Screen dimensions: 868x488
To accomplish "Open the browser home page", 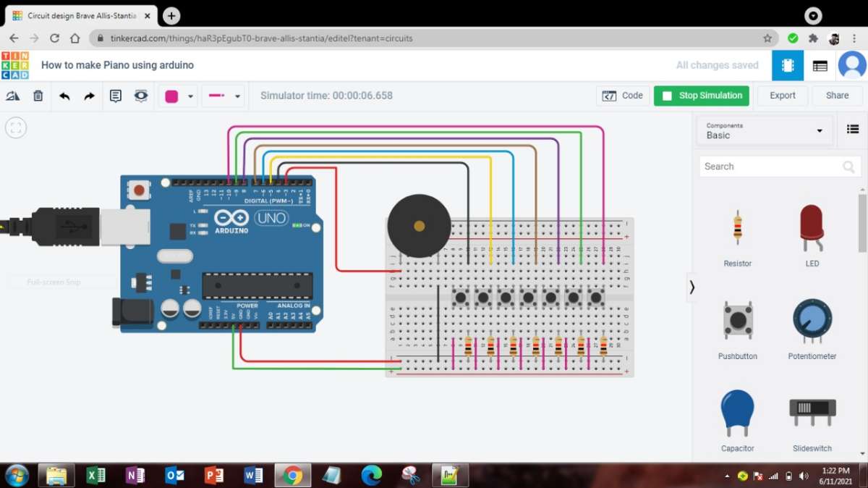I will pos(75,38).
